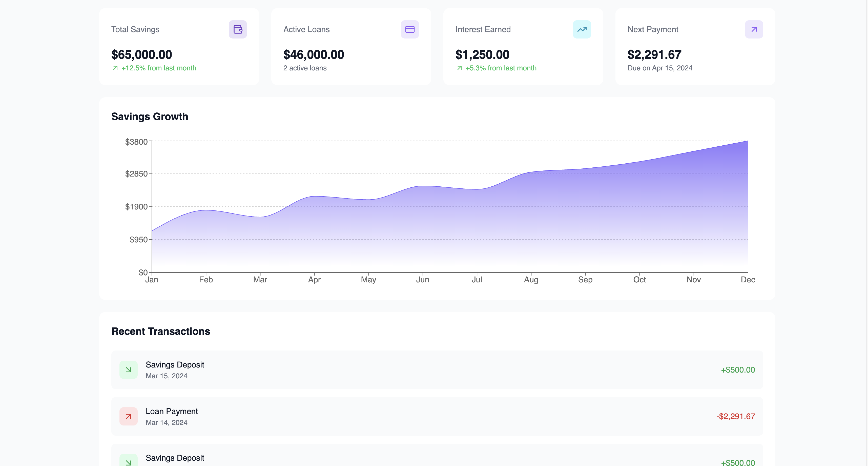Click the trending-up icon on Interest Earned
This screenshot has height=466, width=868.
(582, 29)
